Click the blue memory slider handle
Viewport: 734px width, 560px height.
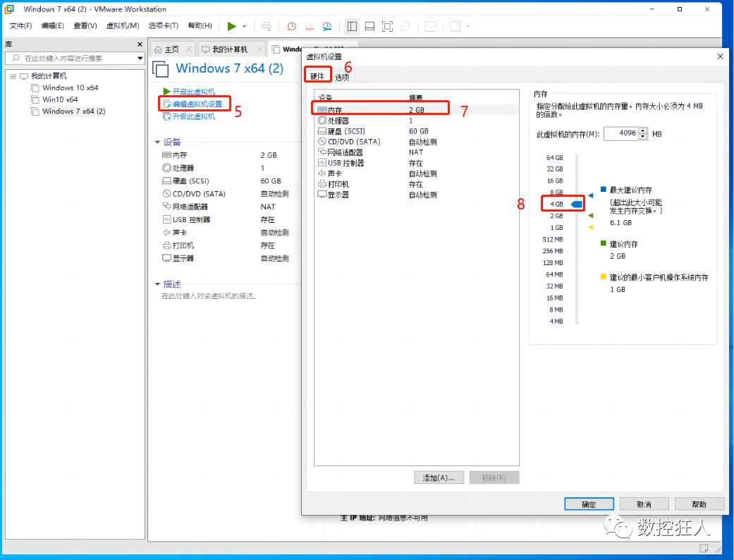click(577, 204)
